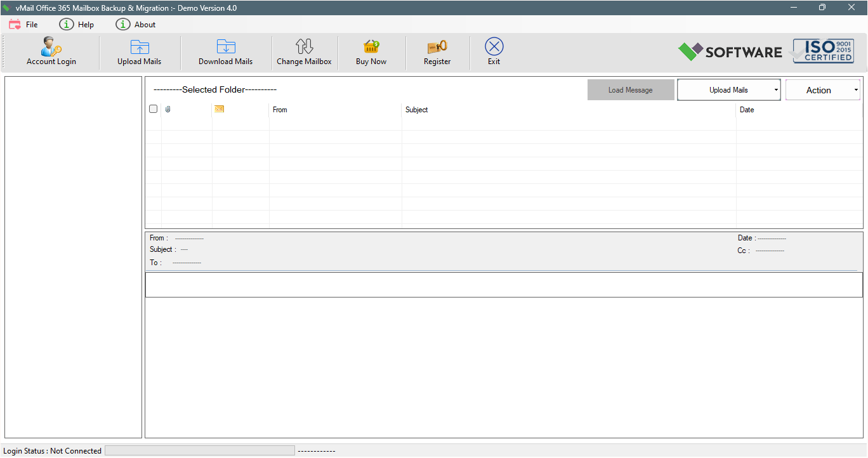Click the Login Status : Not Connected text
Image resolution: width=868 pixels, height=458 pixels.
tap(52, 451)
